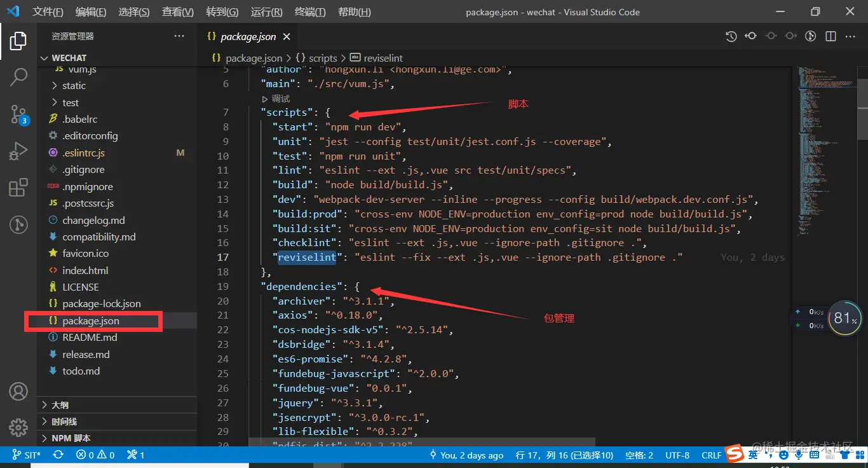Open the errors and warnings status indicator

(95, 455)
